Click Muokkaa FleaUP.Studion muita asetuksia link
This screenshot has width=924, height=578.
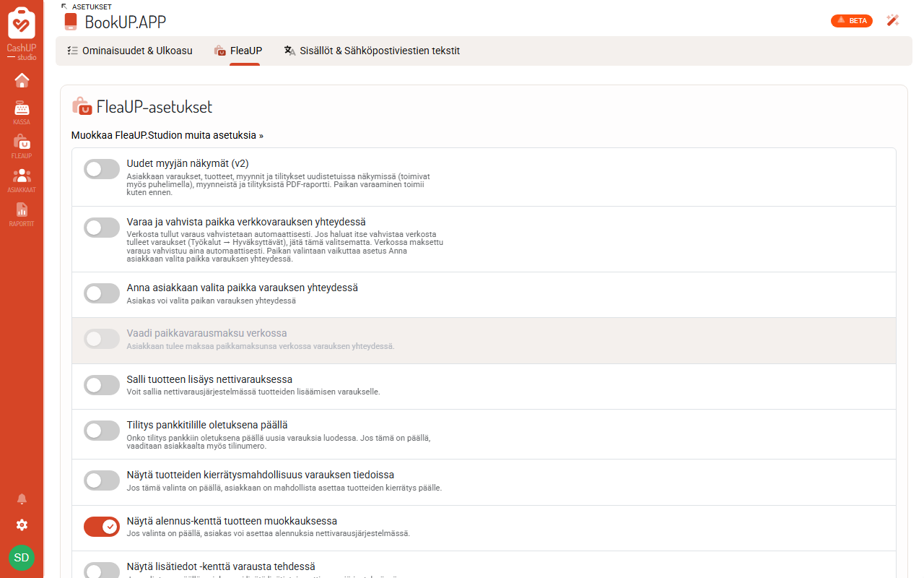pyautogui.click(x=167, y=135)
